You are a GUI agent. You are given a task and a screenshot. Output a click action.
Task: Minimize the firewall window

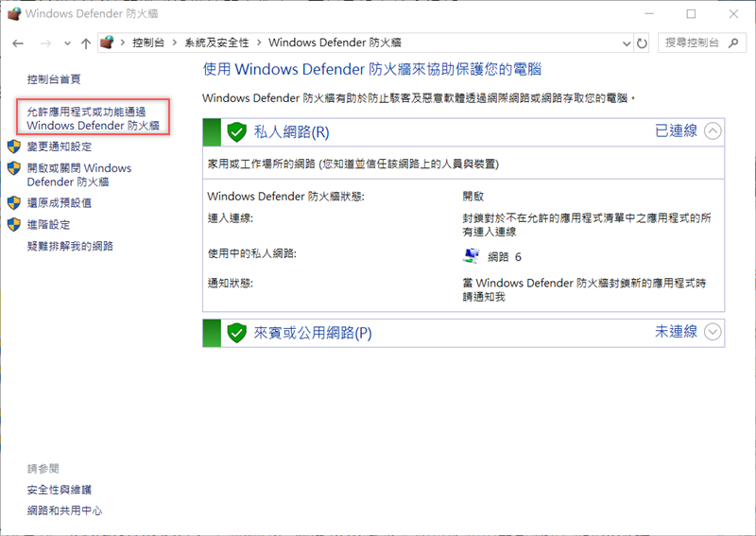pyautogui.click(x=649, y=14)
